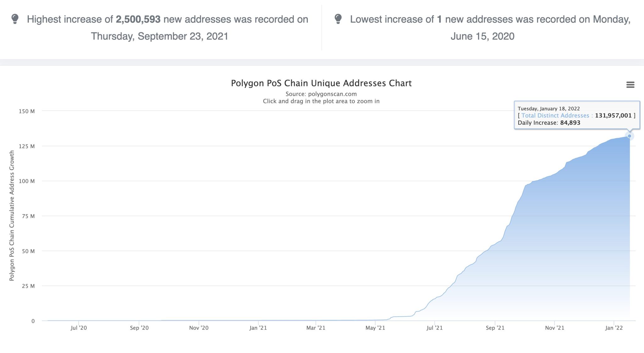644x353 pixels.
Task: Click the Sep '20 x-axis label
Action: 139,328
